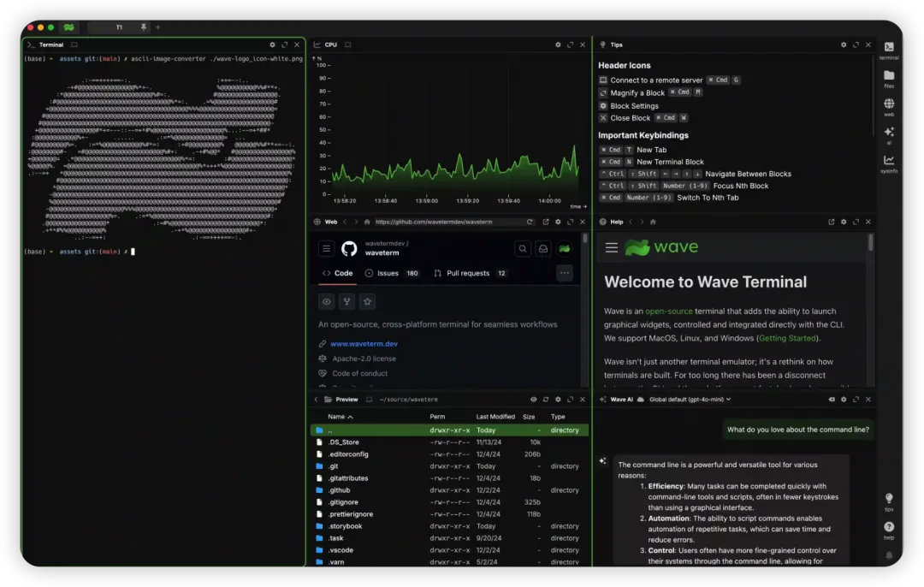Follow the open-source link in Help
924x587 pixels.
click(x=669, y=311)
